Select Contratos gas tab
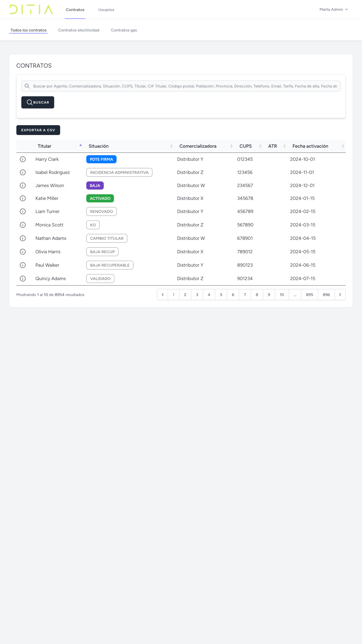 click(x=124, y=30)
